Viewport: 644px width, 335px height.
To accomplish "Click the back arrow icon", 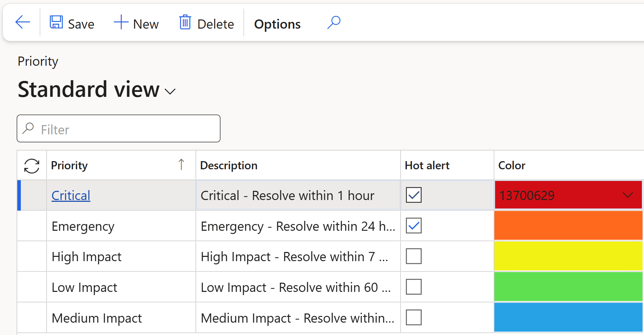I will click(x=22, y=22).
